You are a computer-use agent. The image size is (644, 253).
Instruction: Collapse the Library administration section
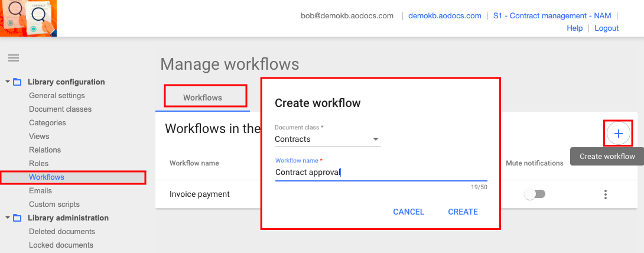point(7,218)
